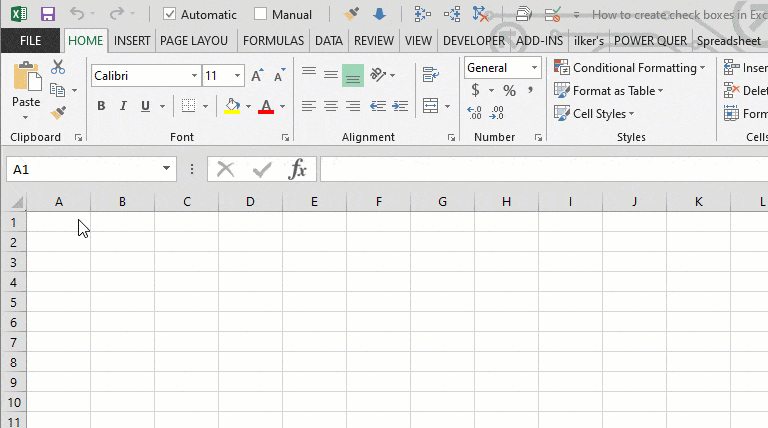
Task: Center text horizontally
Action: (331, 106)
